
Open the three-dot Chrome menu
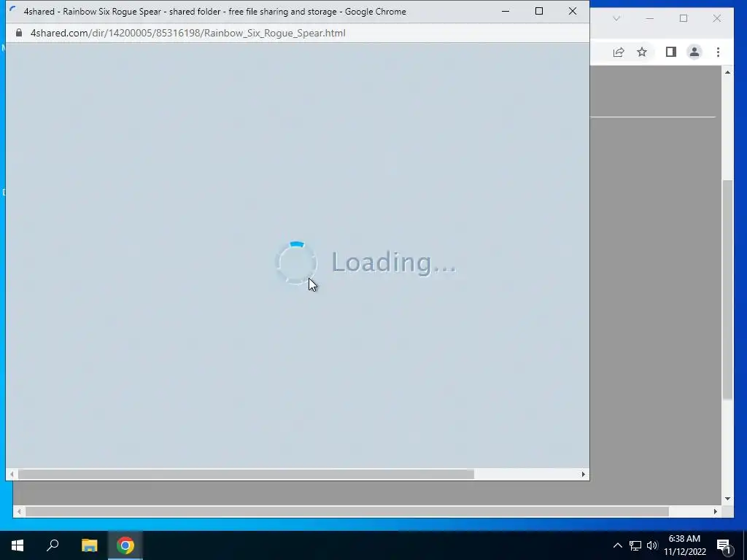718,52
